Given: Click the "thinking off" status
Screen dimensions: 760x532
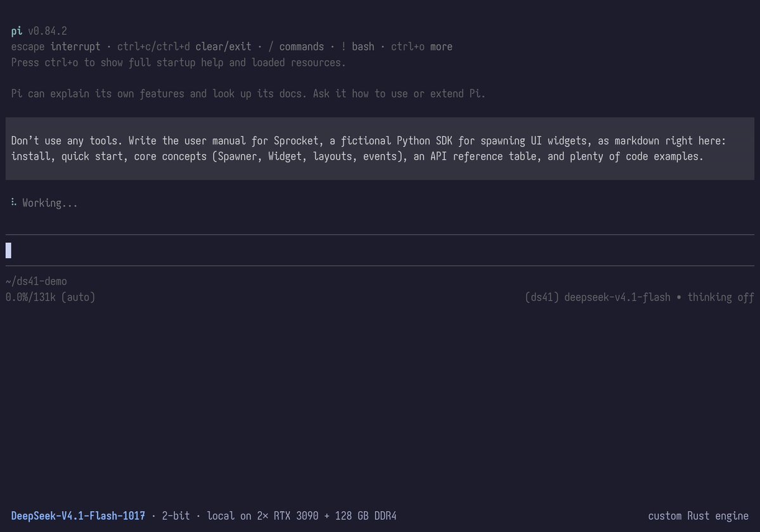Looking at the screenshot, I should click(x=721, y=297).
